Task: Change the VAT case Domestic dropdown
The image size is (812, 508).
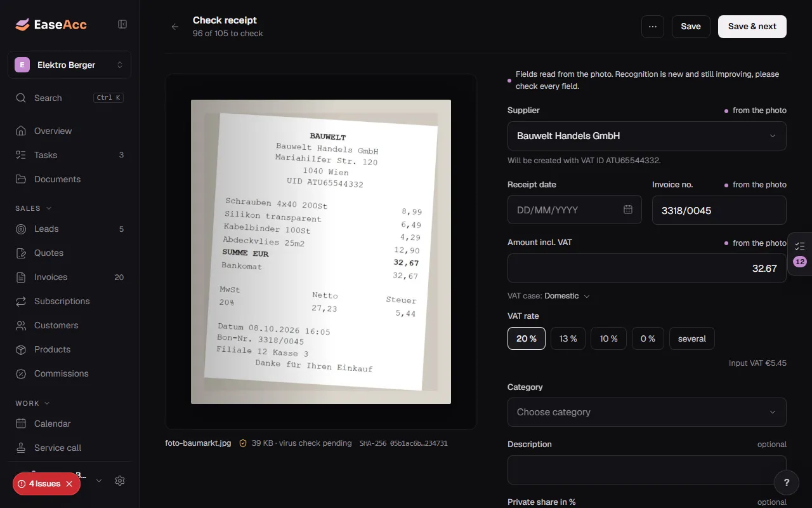Action: (x=567, y=296)
